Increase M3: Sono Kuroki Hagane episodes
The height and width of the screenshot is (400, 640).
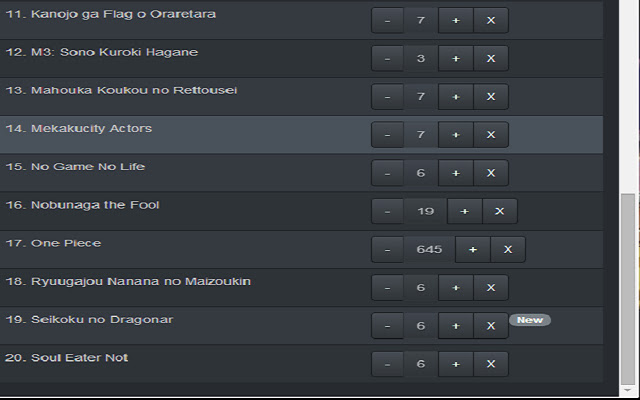tap(455, 59)
